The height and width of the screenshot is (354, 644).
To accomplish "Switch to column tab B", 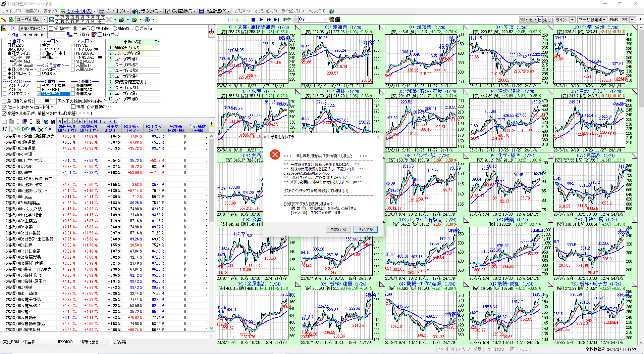I will click(x=65, y=121).
